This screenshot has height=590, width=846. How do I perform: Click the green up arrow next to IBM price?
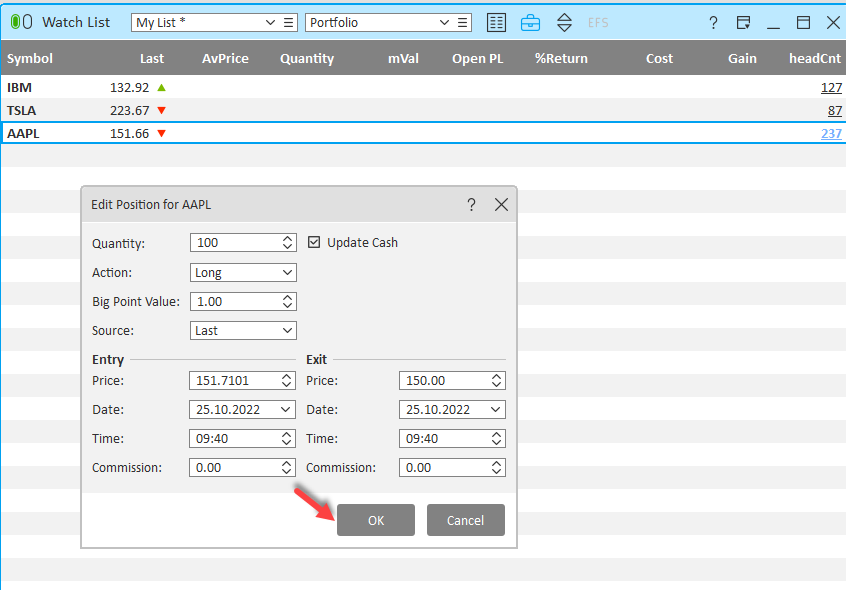coord(161,87)
